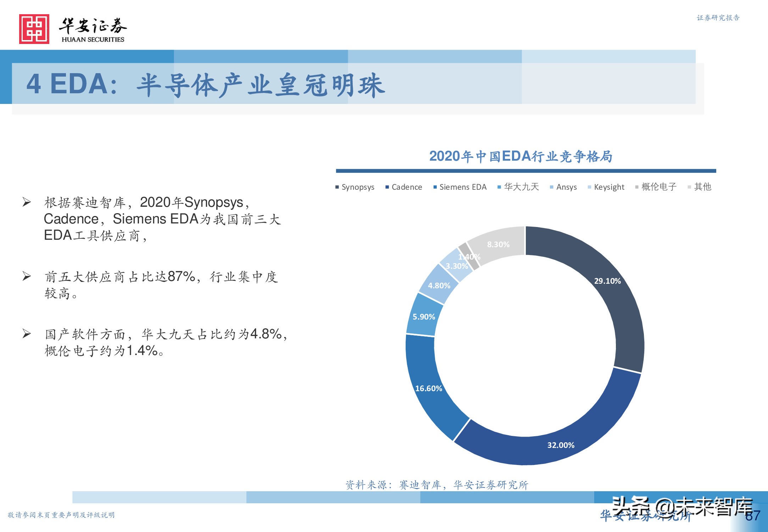Click the text 华大九天占比约为4.8%
This screenshot has width=768, height=532.
[x=212, y=334]
